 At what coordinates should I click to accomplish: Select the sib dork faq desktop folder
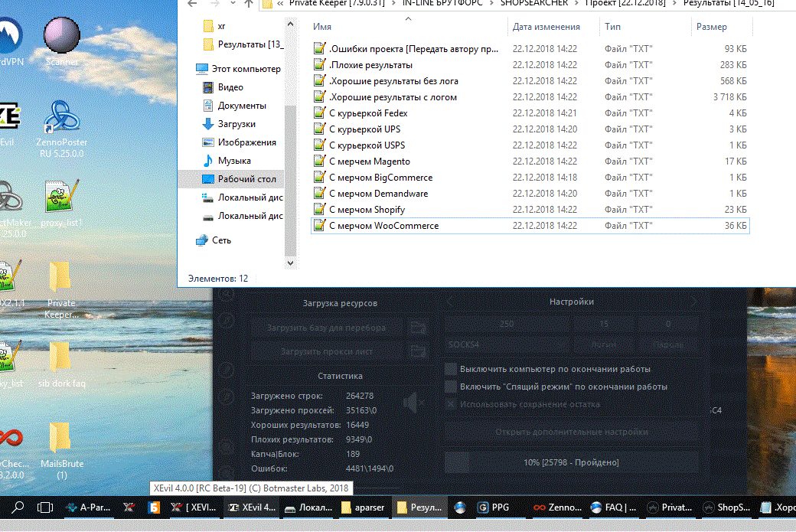(x=61, y=364)
